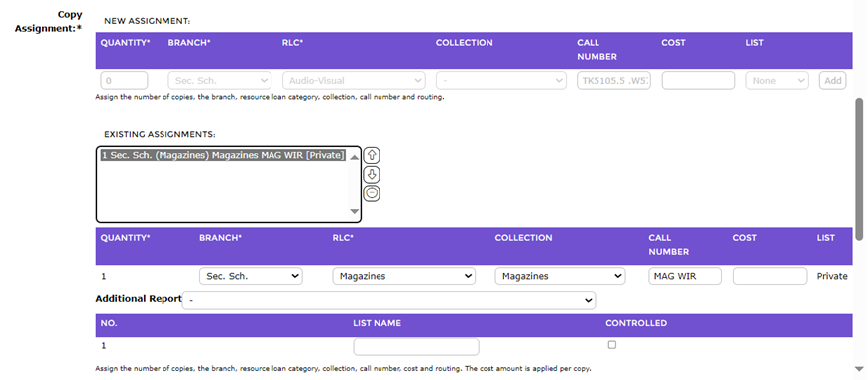This screenshot has width=868, height=380.
Task: Click the Private list value text
Action: [832, 276]
